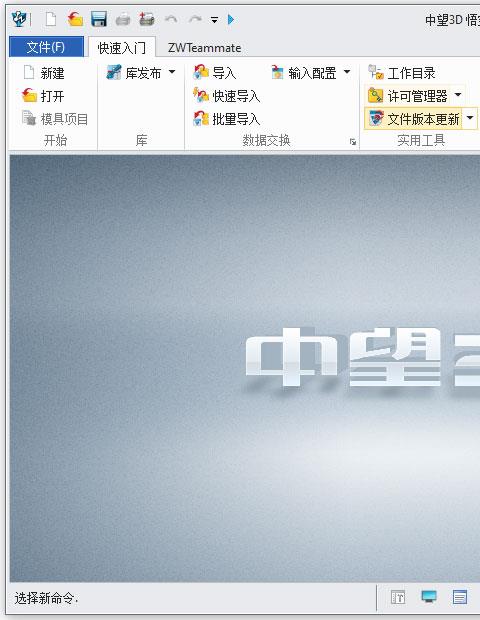Open the quick access toolbar customize dropdown
The height and width of the screenshot is (620, 480).
click(214, 19)
